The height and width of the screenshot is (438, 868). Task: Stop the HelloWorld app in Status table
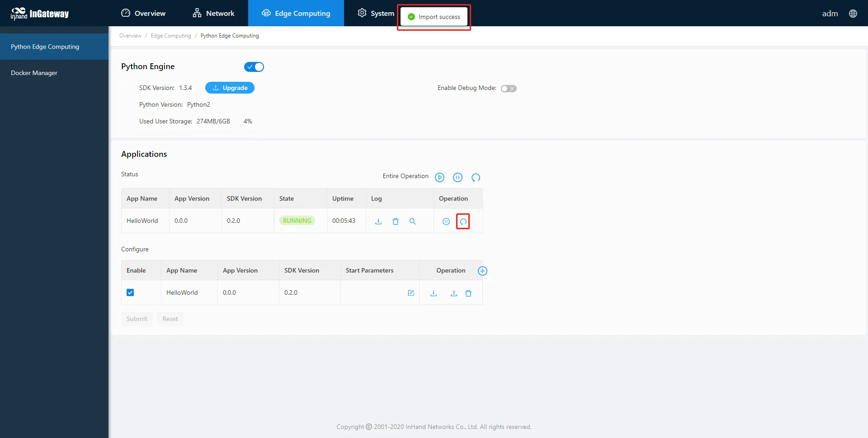click(x=446, y=221)
